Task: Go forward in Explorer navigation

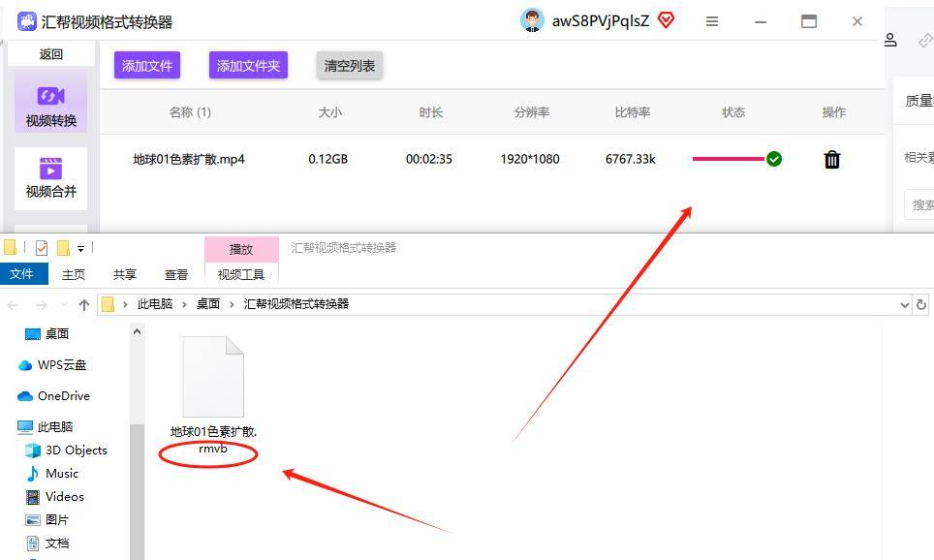Action: 41,305
